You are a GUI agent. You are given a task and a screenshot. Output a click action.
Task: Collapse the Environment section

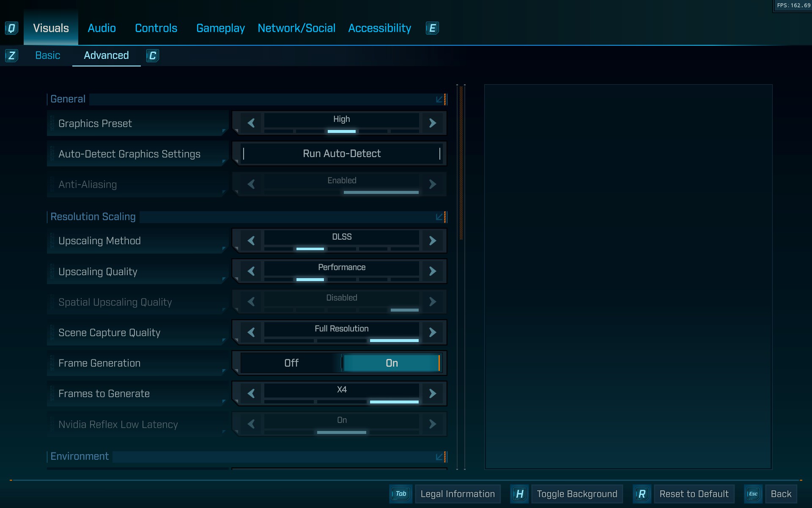(x=439, y=457)
